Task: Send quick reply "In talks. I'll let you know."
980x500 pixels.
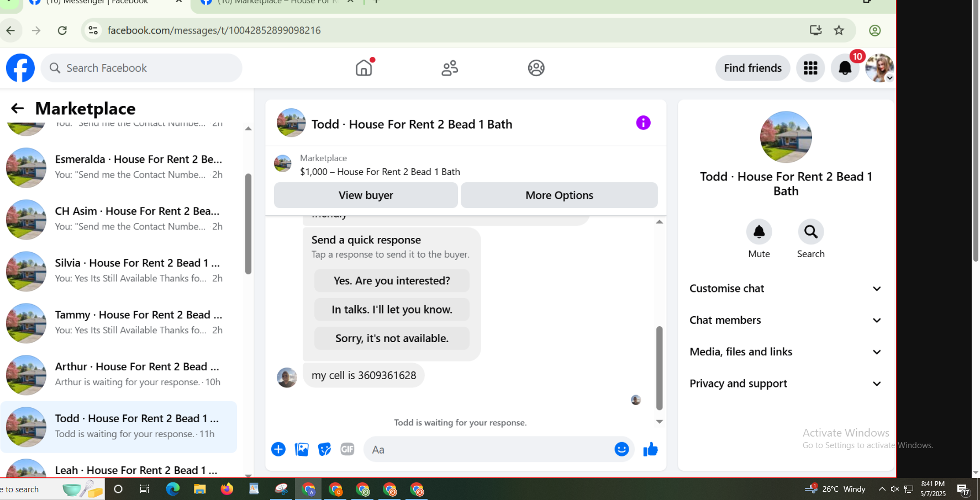Action: pyautogui.click(x=392, y=310)
